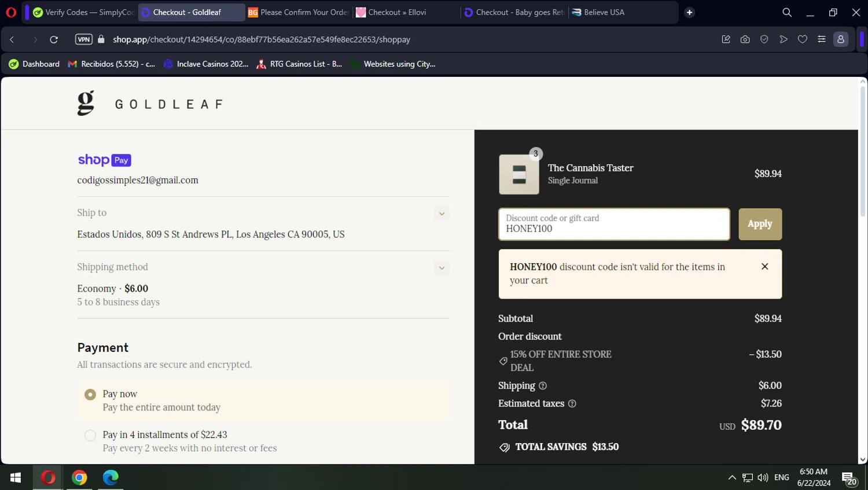The width and height of the screenshot is (868, 490).
Task: Add page to bookmarks with heart icon
Action: point(803,39)
